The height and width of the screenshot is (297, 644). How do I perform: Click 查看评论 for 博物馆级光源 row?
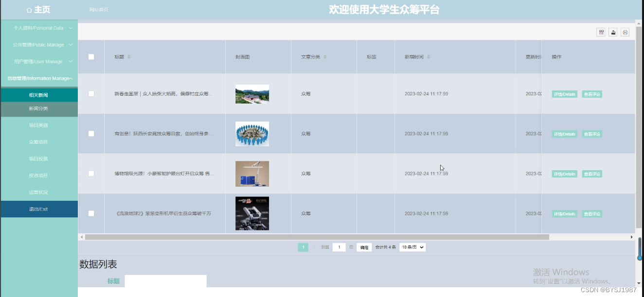point(592,174)
